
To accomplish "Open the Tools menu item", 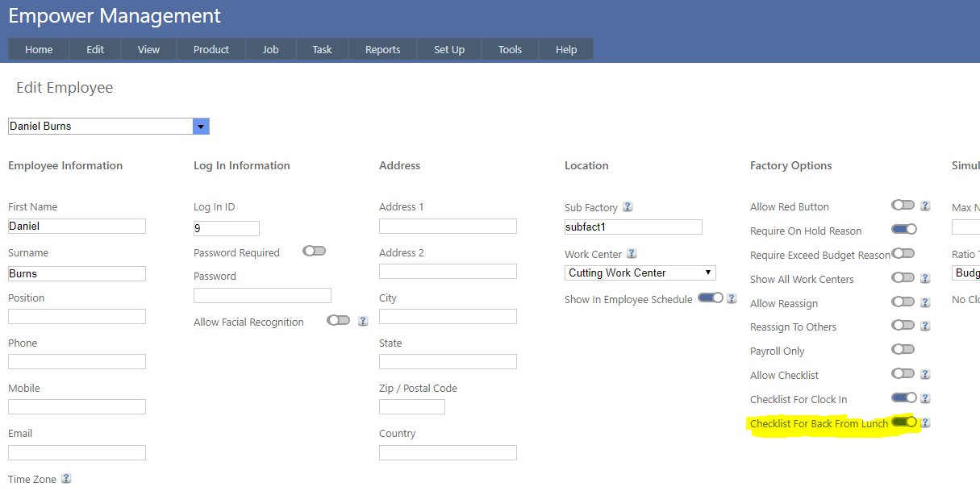I will point(510,49).
